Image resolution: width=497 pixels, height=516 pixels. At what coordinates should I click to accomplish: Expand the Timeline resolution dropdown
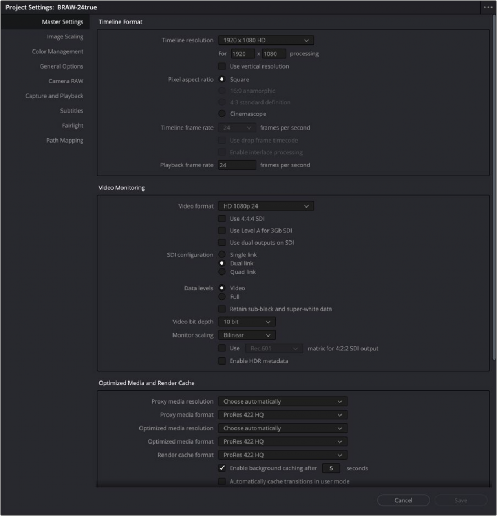pyautogui.click(x=266, y=40)
